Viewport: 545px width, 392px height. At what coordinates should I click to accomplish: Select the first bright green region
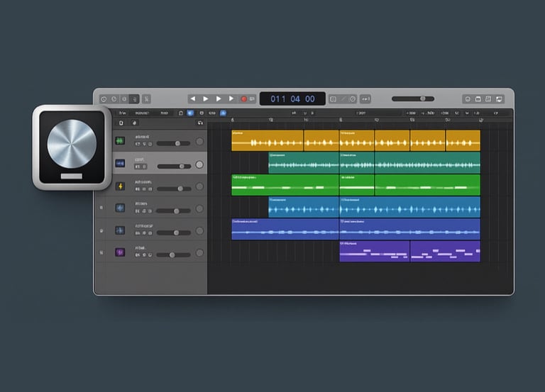coord(285,185)
